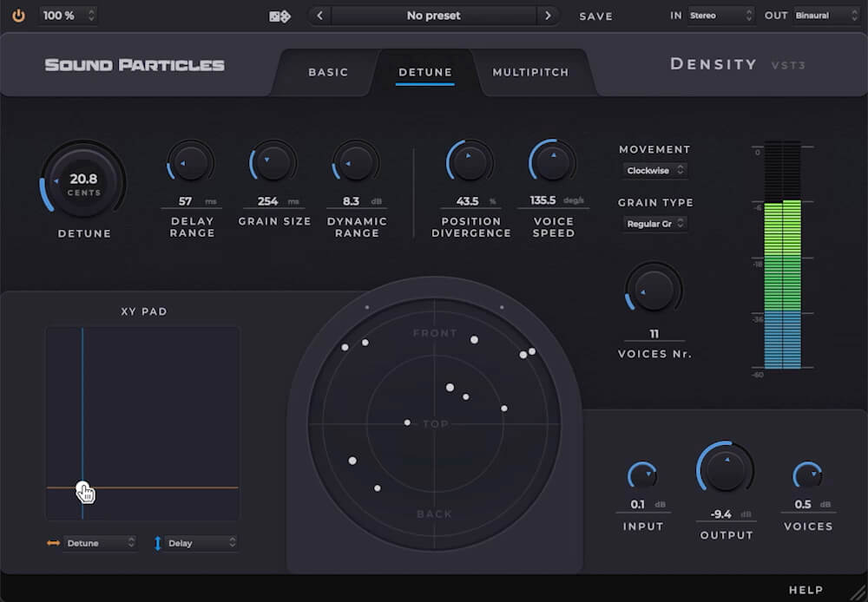Click the 20.8 cents detune value
This screenshot has height=602, width=868.
pos(83,179)
